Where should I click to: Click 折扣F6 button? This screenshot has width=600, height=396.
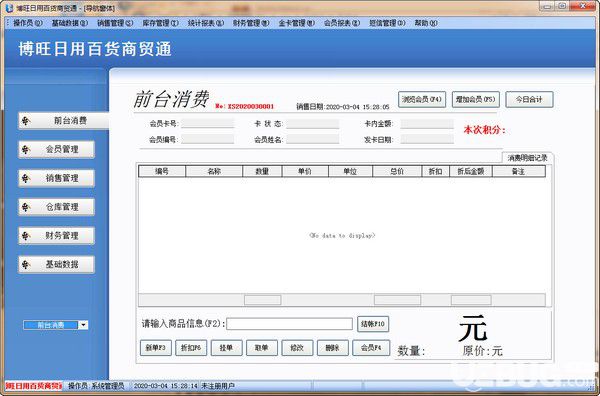click(191, 348)
